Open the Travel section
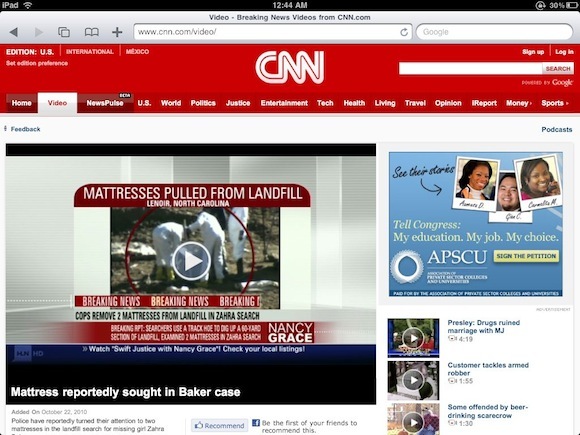This screenshot has width=580, height=435. (x=415, y=103)
